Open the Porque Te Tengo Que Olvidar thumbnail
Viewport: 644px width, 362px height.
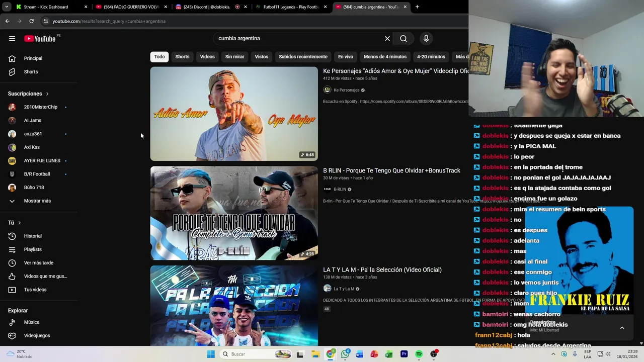point(234,213)
